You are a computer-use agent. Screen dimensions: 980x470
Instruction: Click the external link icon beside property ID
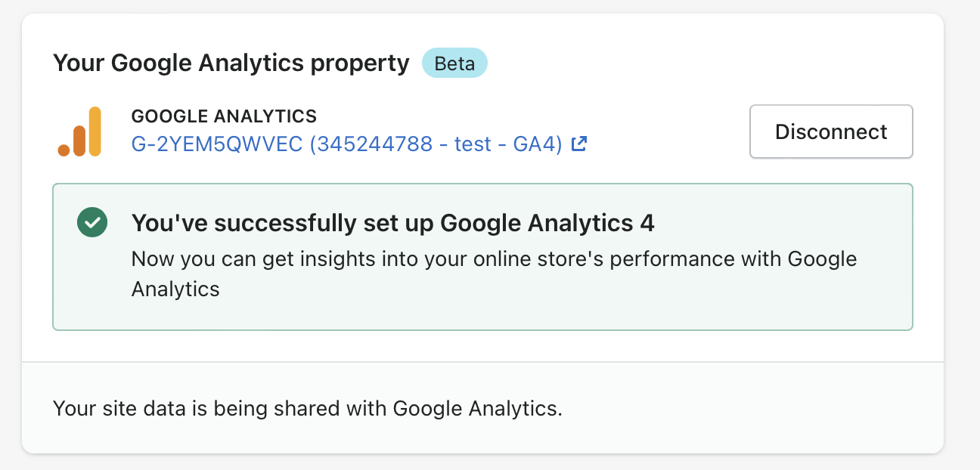(x=579, y=144)
